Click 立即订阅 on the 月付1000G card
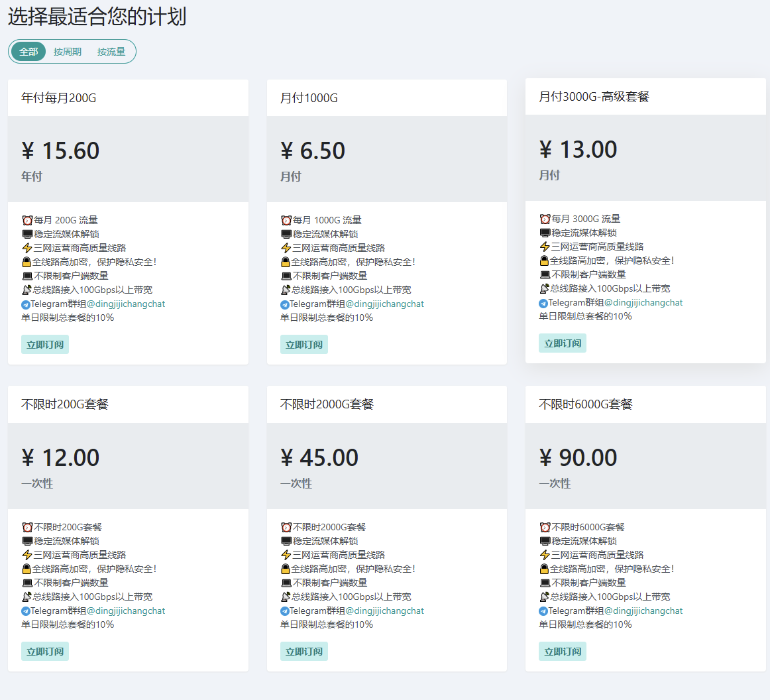Screen dimensions: 770x700 click(304, 344)
